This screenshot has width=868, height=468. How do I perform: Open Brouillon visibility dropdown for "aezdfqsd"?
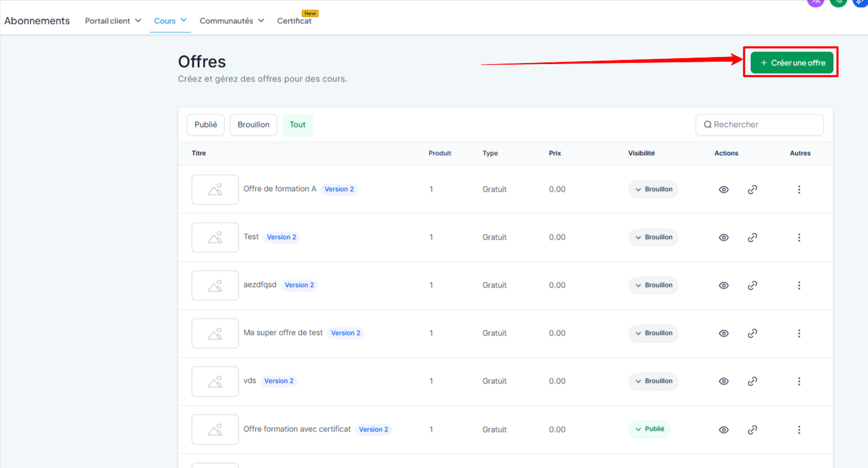pos(653,285)
